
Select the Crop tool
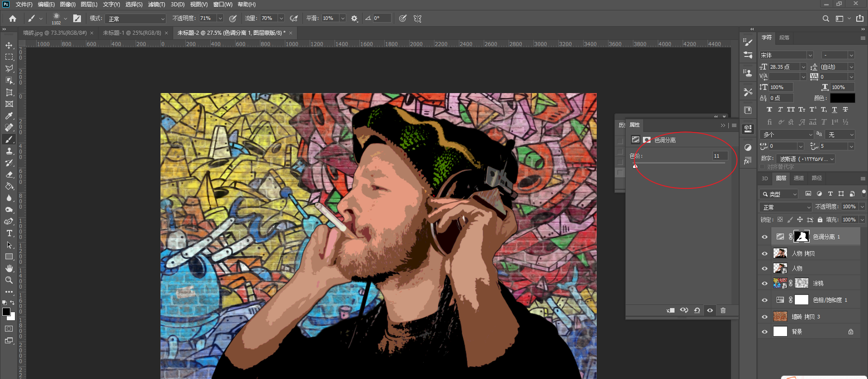point(9,92)
